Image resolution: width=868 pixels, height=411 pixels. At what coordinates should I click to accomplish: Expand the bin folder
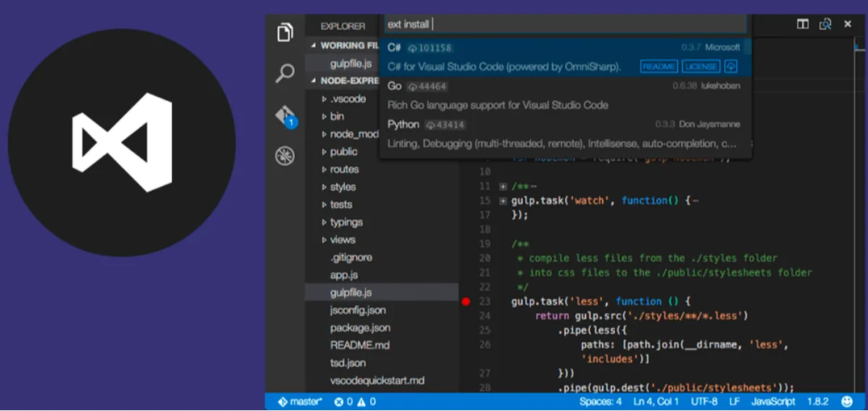click(x=325, y=116)
